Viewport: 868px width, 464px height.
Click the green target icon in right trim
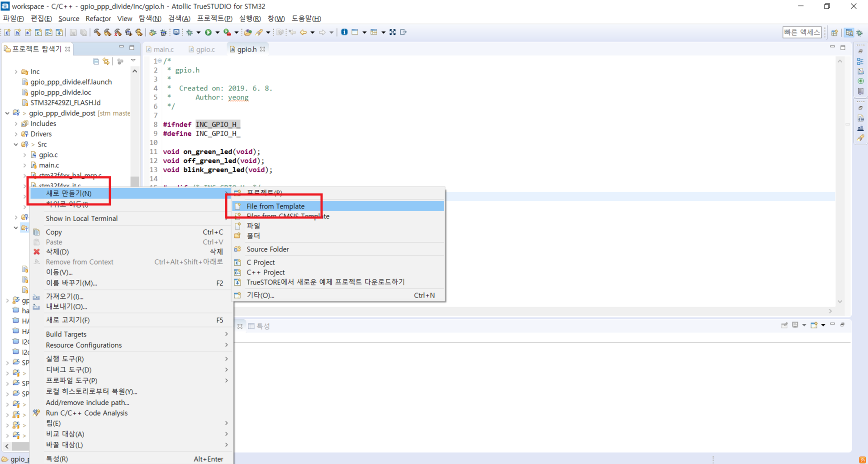pyautogui.click(x=860, y=81)
